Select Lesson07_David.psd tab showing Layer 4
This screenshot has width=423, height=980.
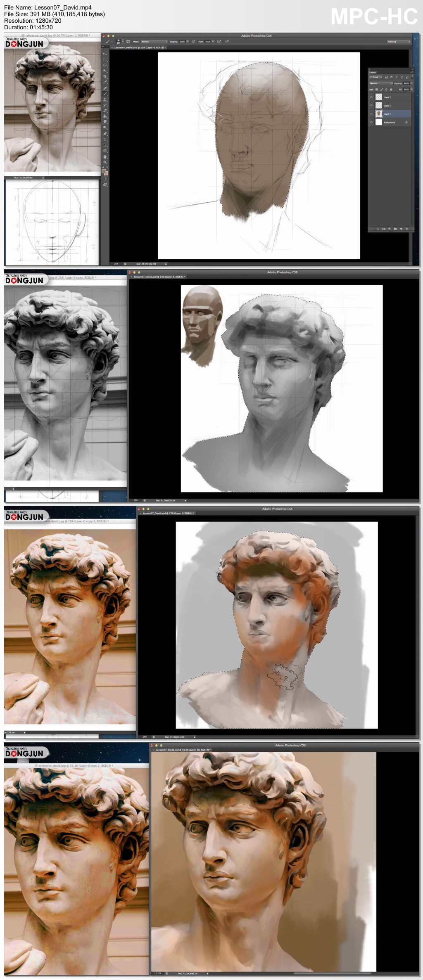click(139, 47)
